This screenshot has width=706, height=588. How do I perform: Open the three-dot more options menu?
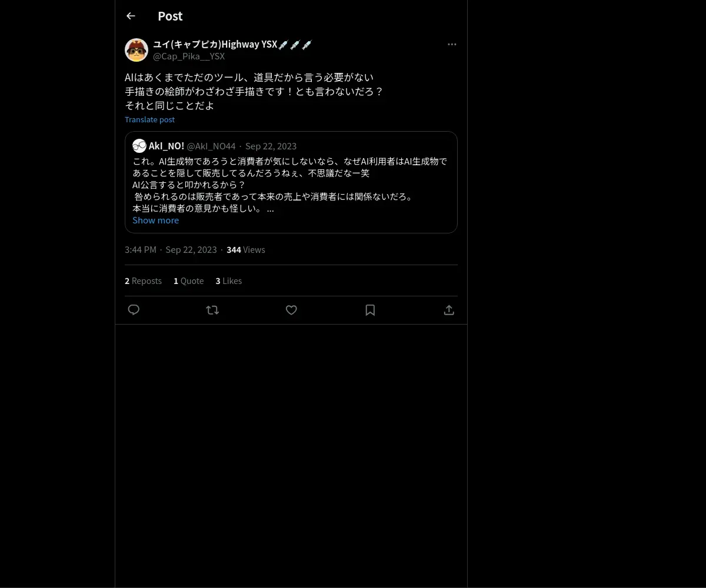pyautogui.click(x=452, y=45)
